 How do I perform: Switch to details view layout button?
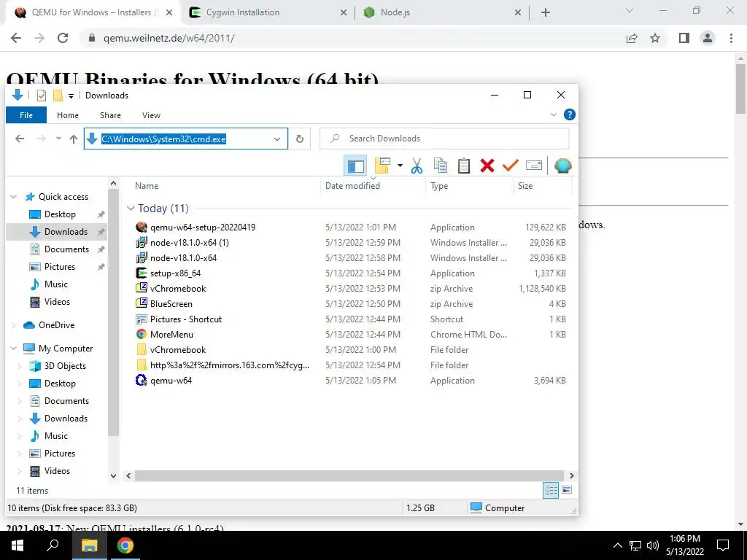[x=551, y=490]
